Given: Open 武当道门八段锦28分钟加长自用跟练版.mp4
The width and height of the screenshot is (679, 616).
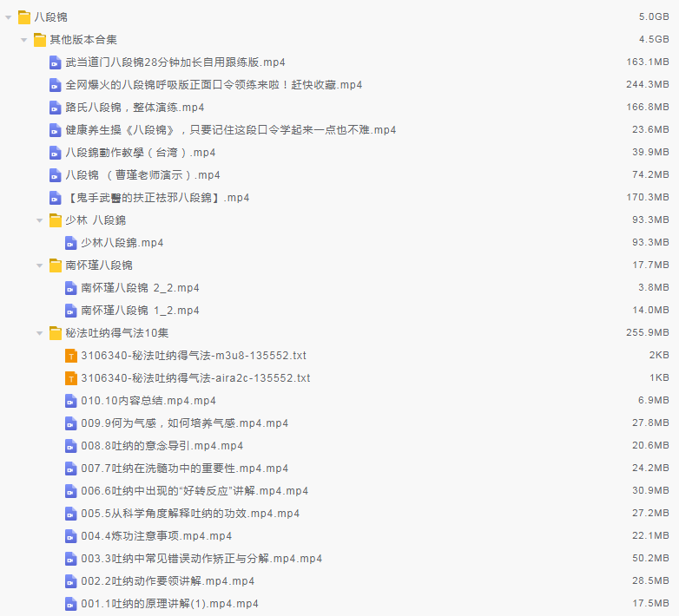Looking at the screenshot, I should (175, 62).
